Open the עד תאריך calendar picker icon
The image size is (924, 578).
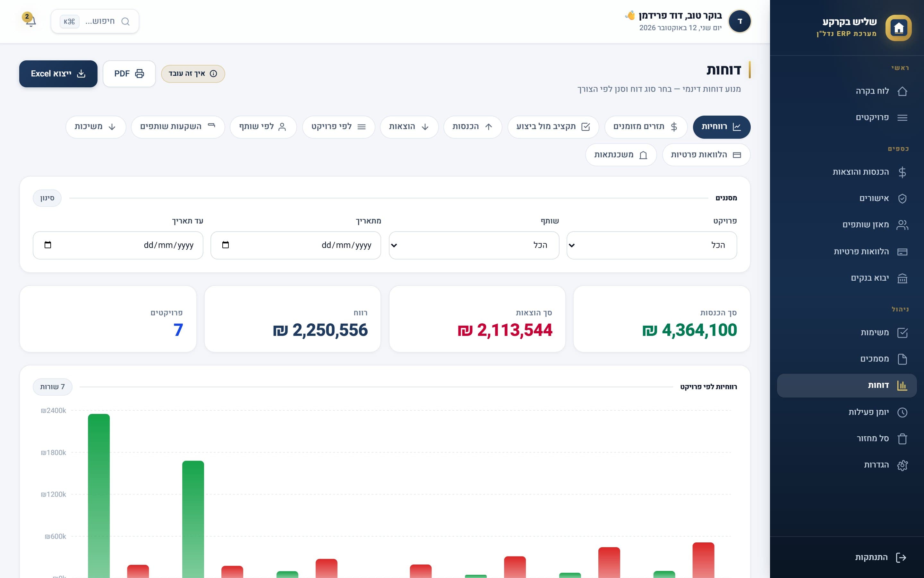pos(48,245)
